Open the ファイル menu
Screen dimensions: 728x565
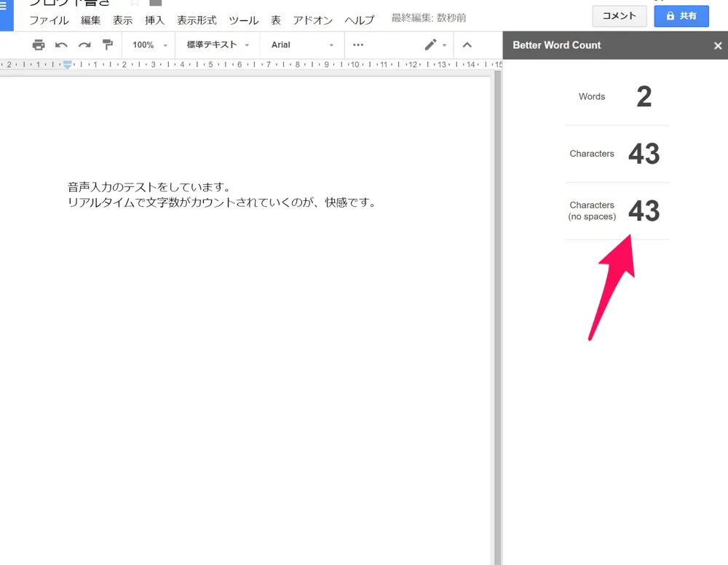pyautogui.click(x=49, y=20)
